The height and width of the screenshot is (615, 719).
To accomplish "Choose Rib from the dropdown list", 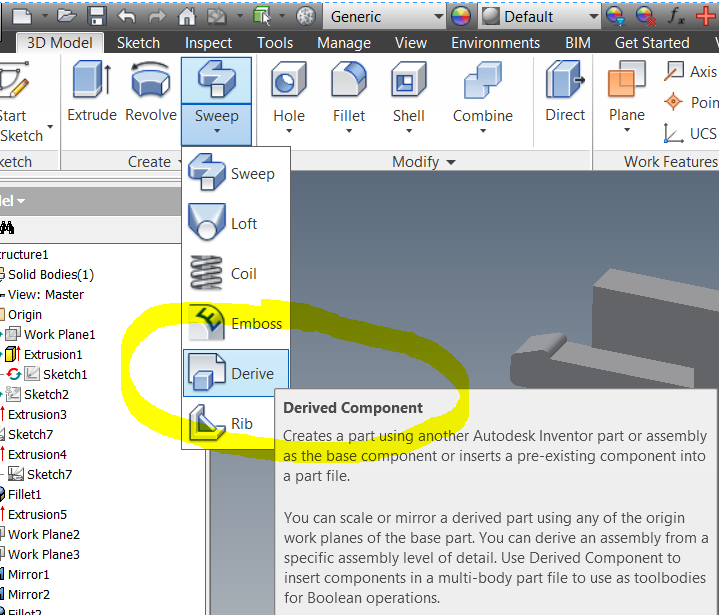I will click(229, 423).
